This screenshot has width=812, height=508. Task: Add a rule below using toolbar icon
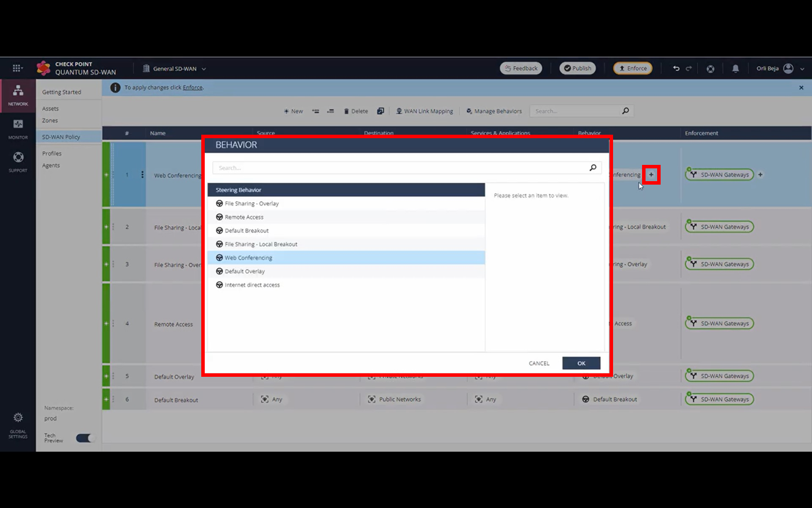point(331,111)
